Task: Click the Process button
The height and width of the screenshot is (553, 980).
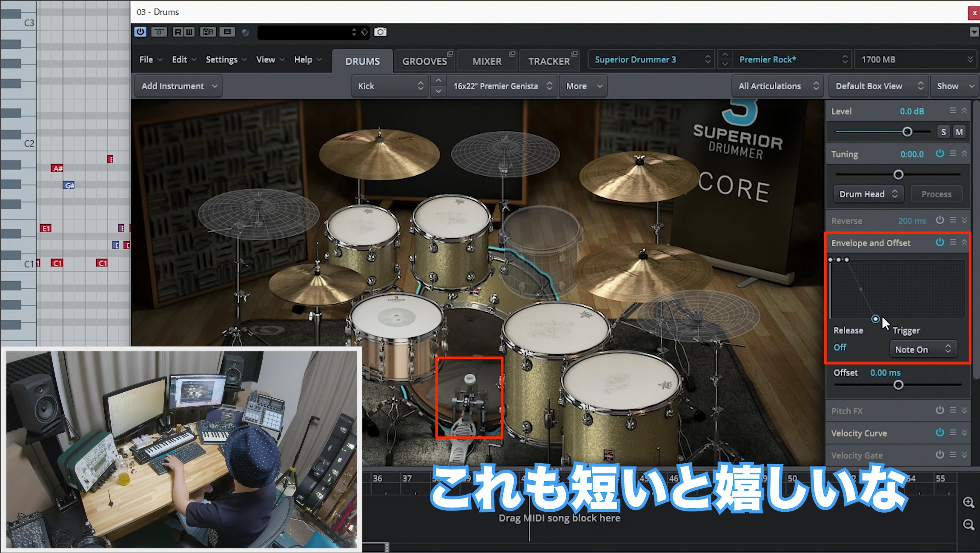Action: click(936, 194)
